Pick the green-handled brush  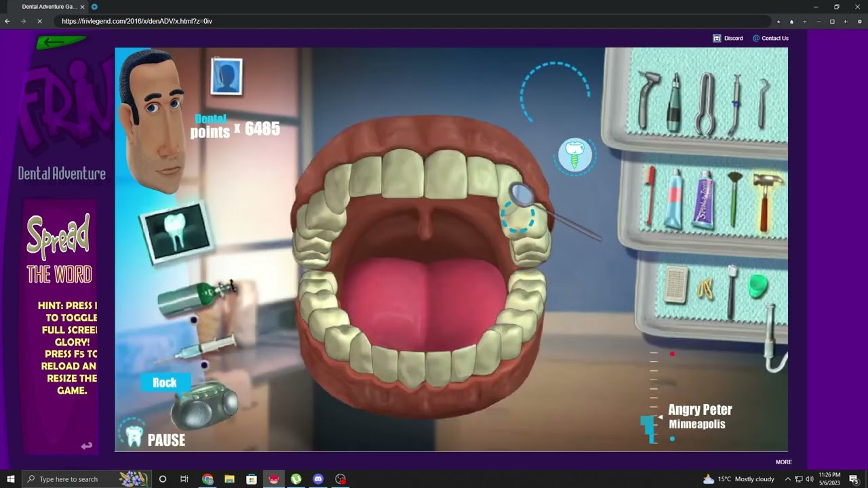[x=735, y=199]
